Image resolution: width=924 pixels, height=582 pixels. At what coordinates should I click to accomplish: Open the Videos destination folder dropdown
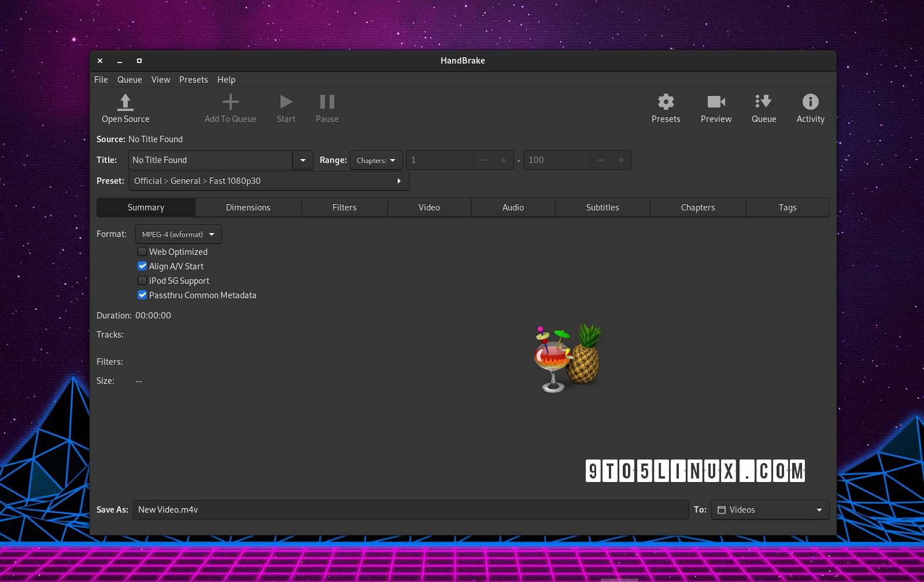770,510
